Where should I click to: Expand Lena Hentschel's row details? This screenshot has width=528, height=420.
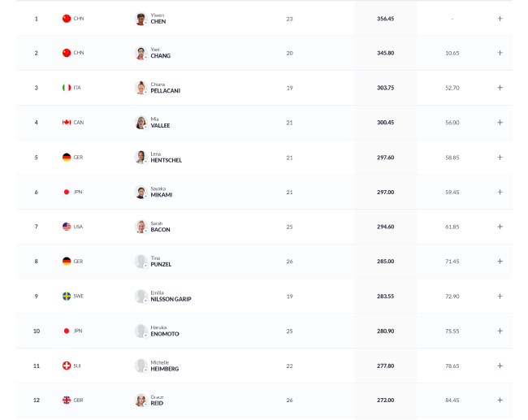click(x=500, y=158)
